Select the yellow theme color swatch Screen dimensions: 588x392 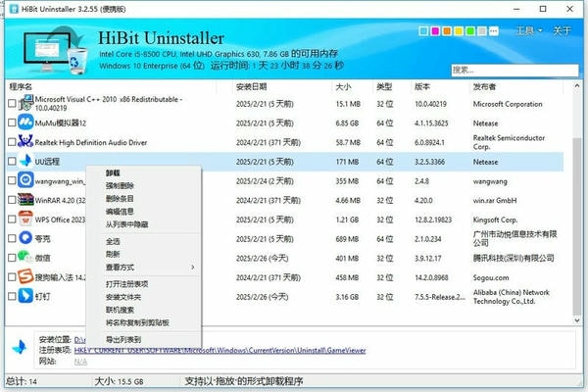459,31
